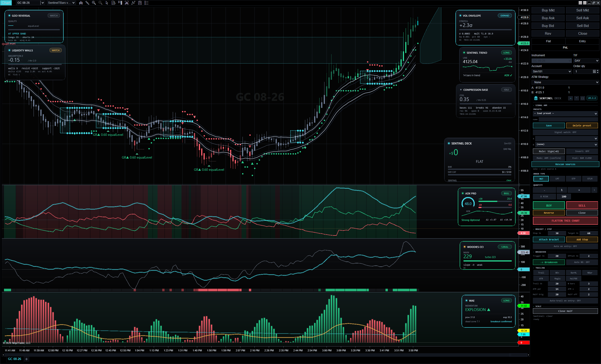This screenshot has height=364, width=601.
Task: Click the BAR progress bar in Sentinel Deck card
Action: (x=479, y=169)
